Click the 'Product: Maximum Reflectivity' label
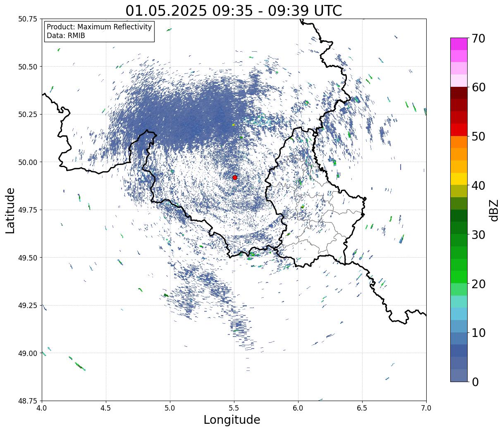This screenshot has width=504, height=430. 99,27
